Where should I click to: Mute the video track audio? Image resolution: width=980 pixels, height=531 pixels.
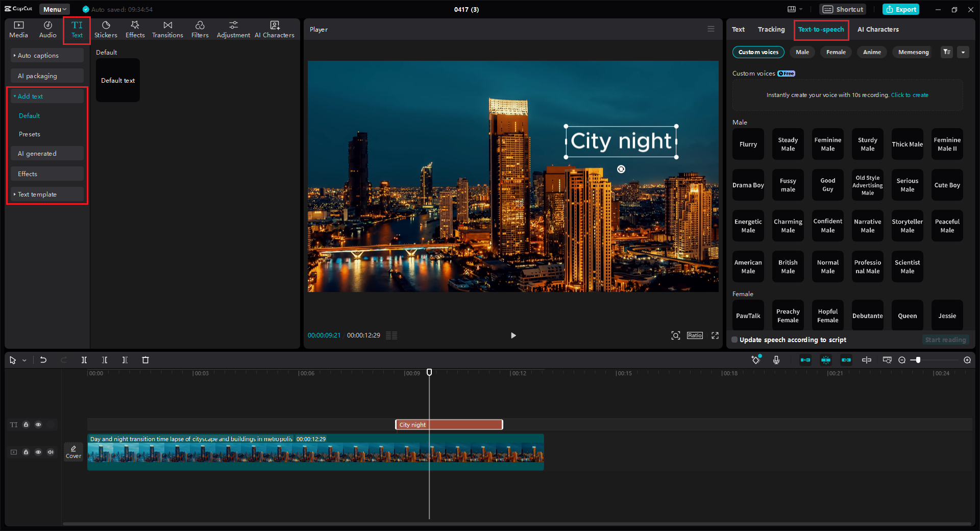(x=51, y=452)
